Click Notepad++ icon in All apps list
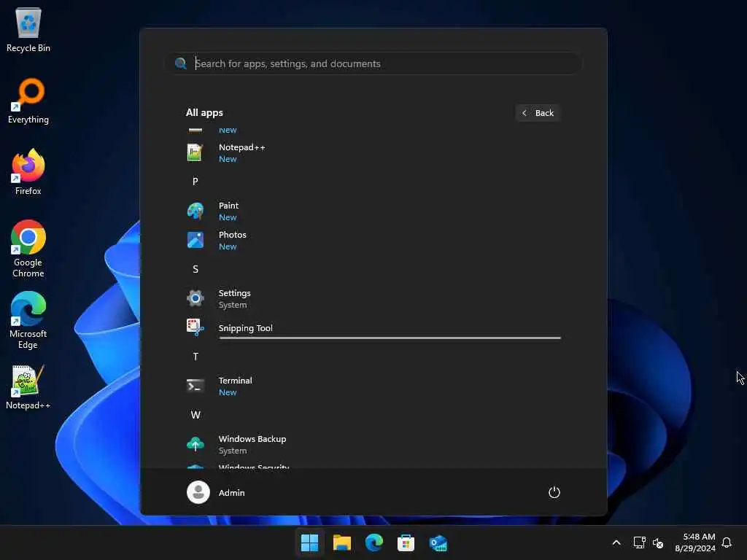 pyautogui.click(x=196, y=153)
